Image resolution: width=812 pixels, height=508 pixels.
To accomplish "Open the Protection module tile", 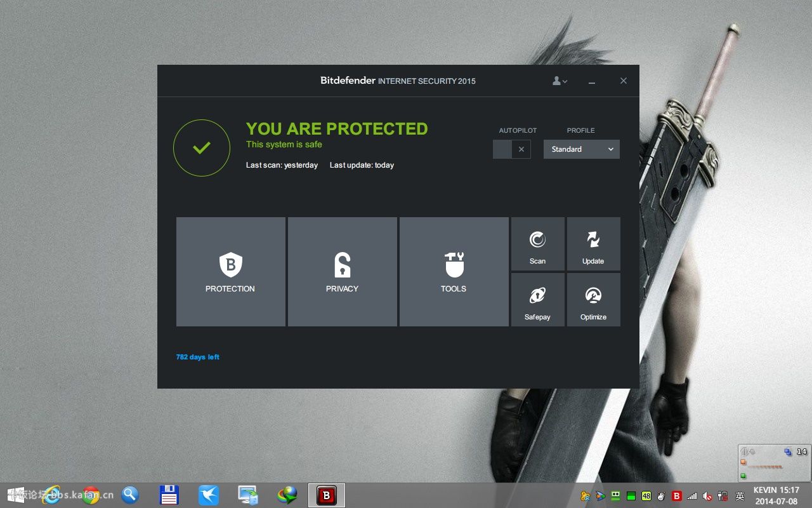I will 231,272.
